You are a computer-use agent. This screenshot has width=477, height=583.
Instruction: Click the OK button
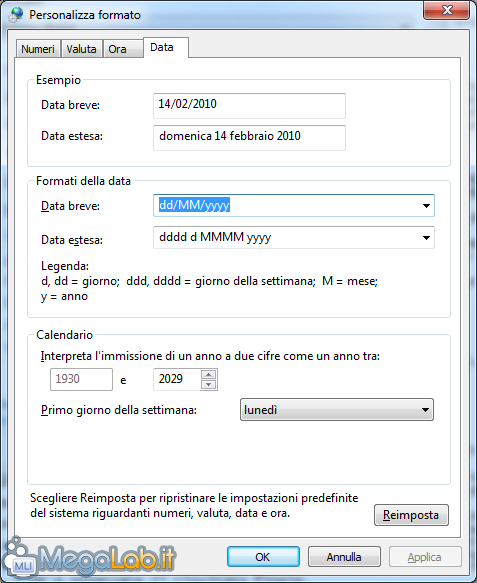coord(263,557)
